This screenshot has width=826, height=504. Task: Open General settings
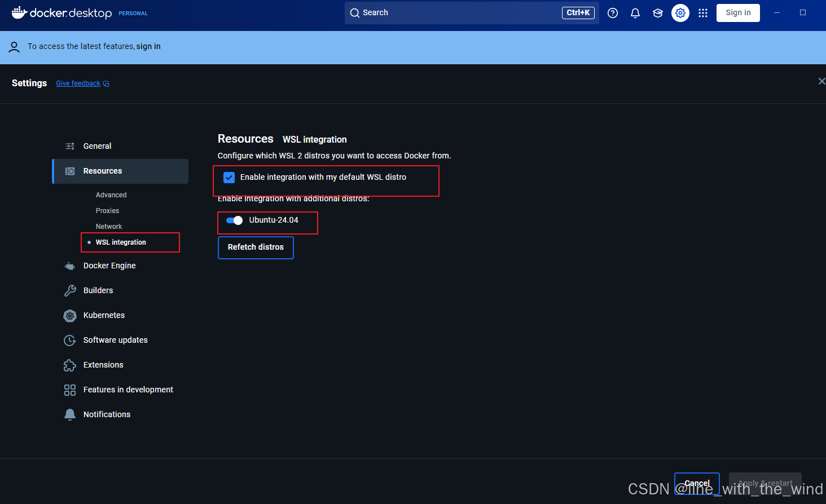[x=121, y=146]
